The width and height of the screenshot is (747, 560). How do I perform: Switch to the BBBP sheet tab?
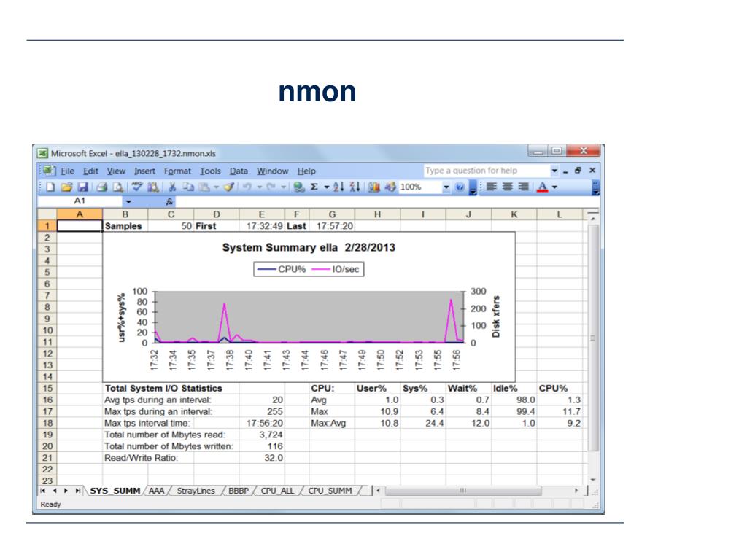[x=239, y=491]
